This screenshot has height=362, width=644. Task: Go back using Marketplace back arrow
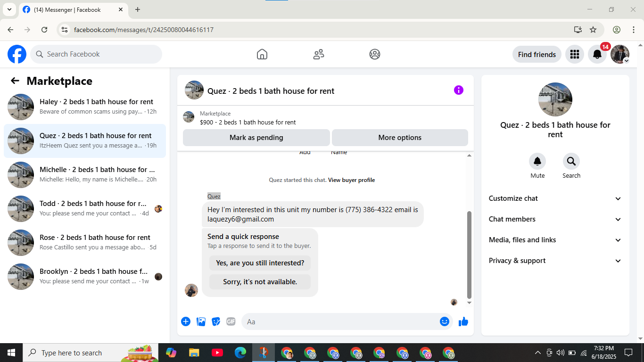point(15,81)
